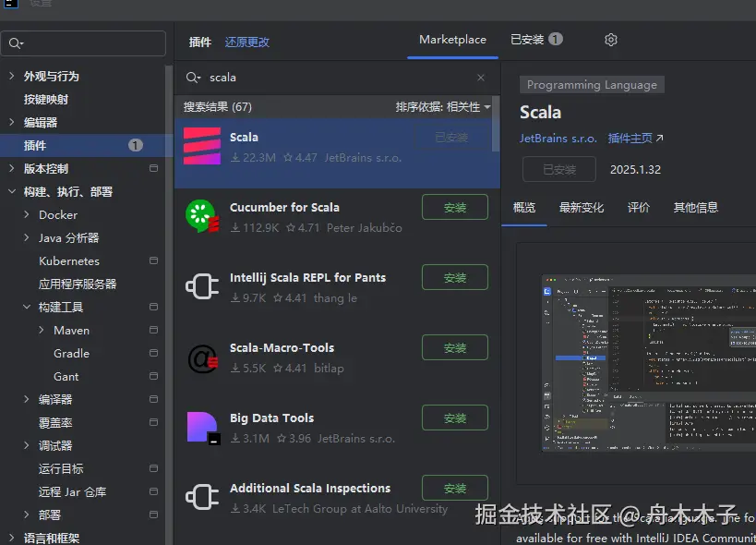
Task: Click the settings tree sidebar scrollbar
Action: point(168,305)
